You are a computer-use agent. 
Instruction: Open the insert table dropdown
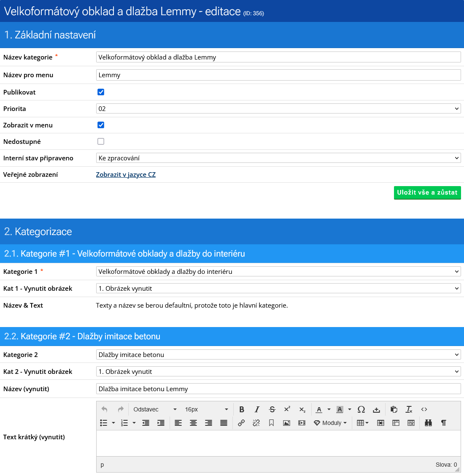(362, 423)
